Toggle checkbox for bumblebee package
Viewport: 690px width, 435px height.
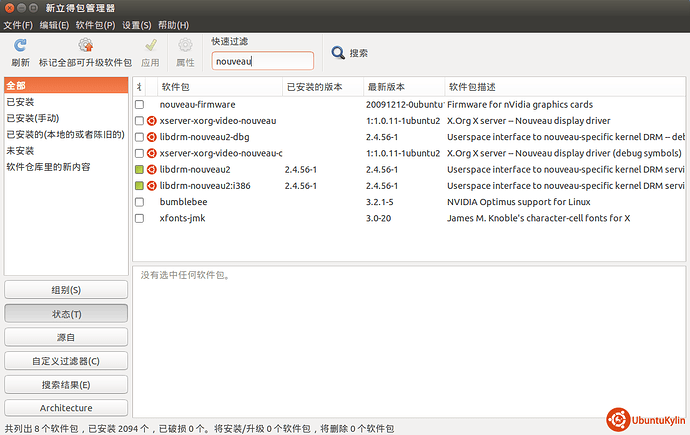[140, 202]
